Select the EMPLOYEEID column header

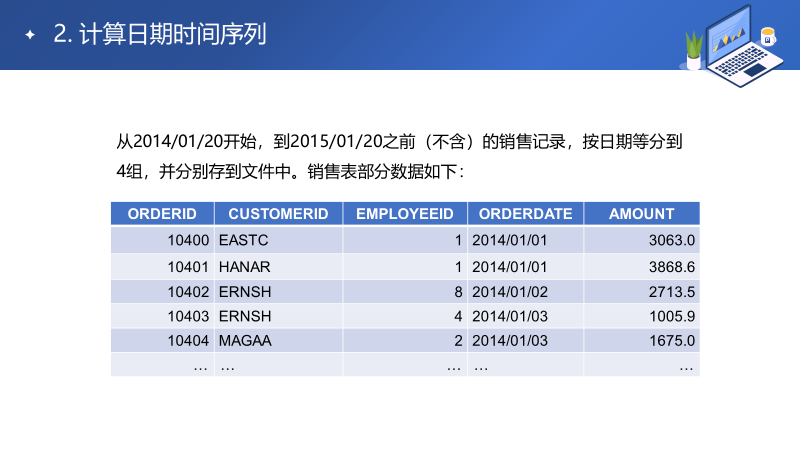(x=405, y=214)
